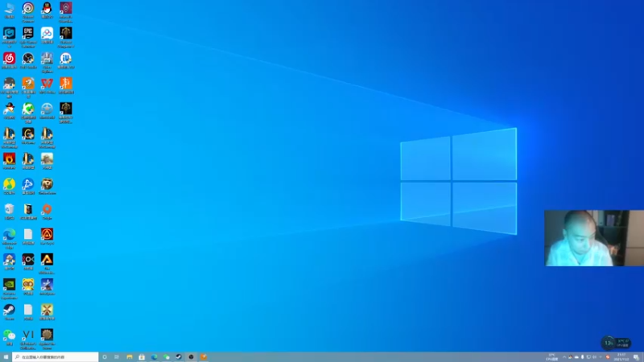Open the QQ penguin desktop shortcut
The width and height of the screenshot is (644, 362).
[47, 10]
